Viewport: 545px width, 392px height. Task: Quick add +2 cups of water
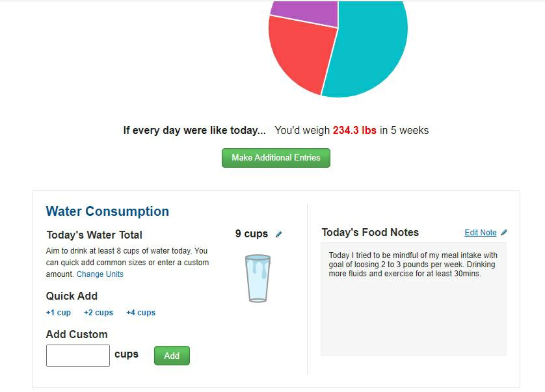tap(98, 313)
